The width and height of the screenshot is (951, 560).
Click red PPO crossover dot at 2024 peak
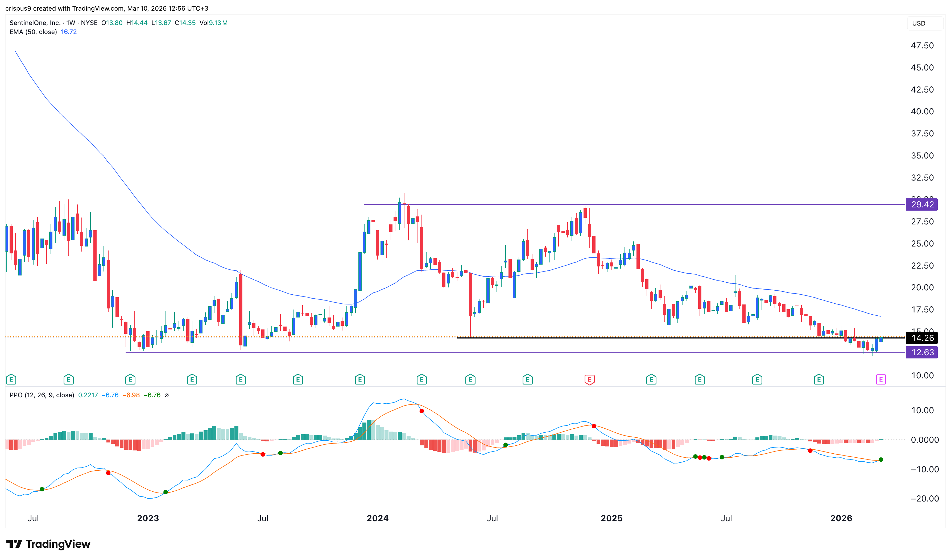[422, 411]
